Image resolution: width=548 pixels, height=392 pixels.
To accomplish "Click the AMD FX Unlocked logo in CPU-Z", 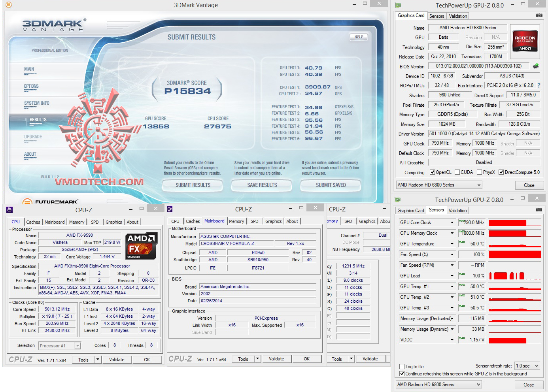I will click(x=142, y=246).
